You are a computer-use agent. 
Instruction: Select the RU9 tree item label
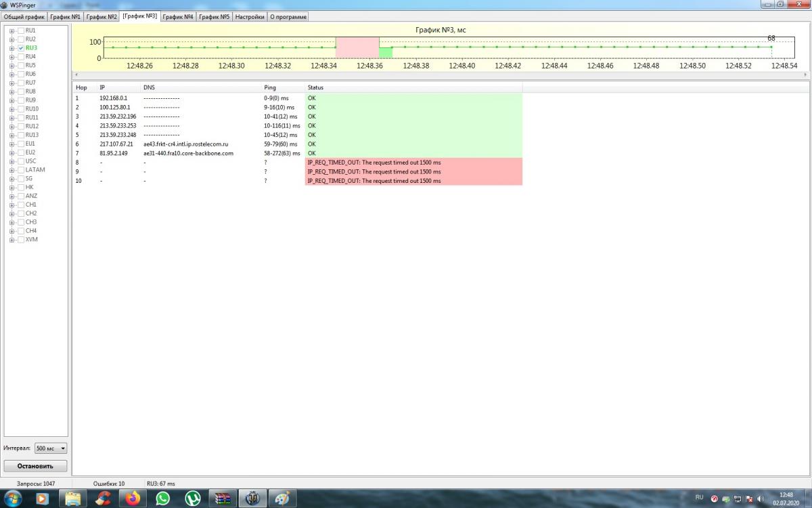30,100
